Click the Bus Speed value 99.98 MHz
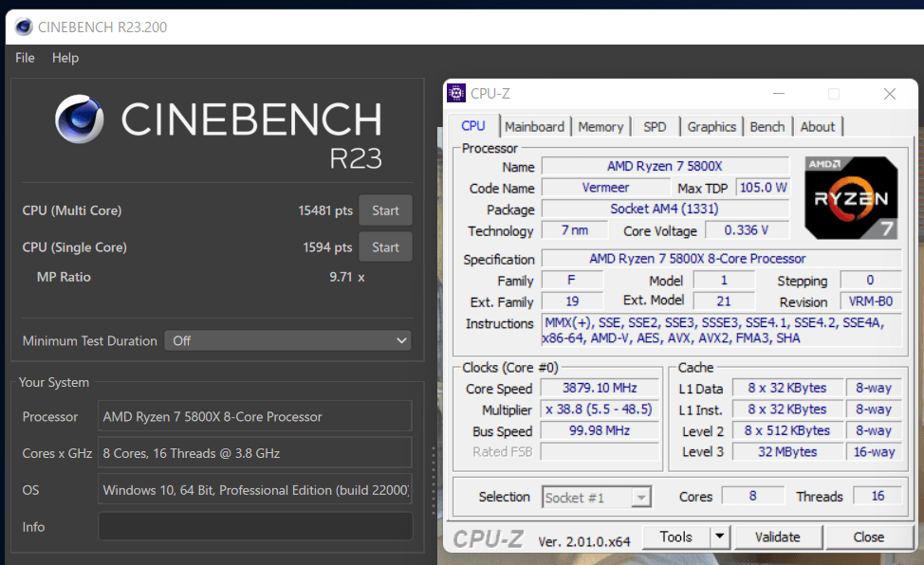This screenshot has width=924, height=565. (x=600, y=430)
